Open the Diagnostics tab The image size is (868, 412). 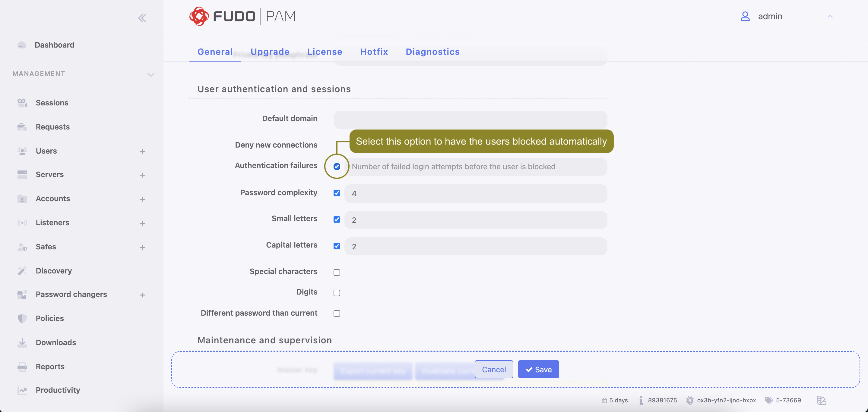(x=433, y=52)
